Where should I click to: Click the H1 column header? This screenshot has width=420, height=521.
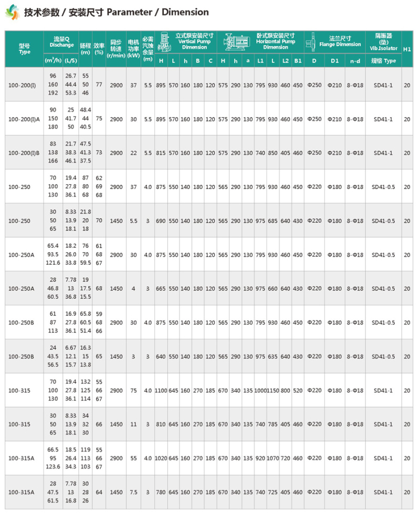(407, 49)
